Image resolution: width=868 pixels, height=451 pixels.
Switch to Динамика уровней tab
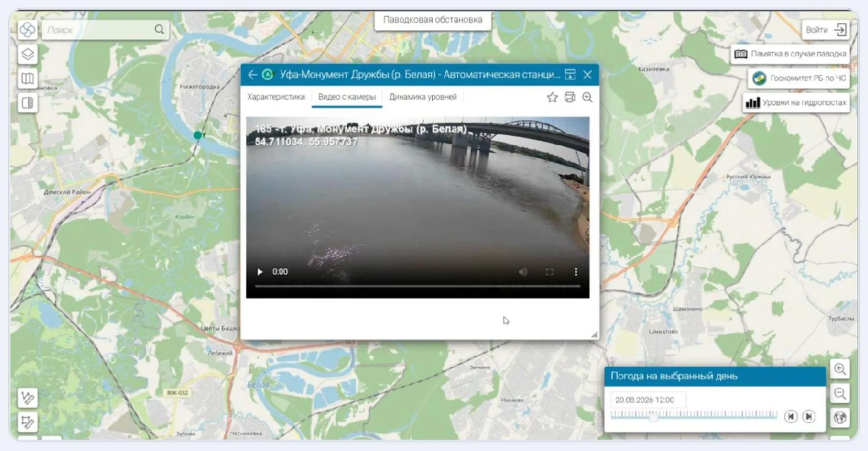[x=423, y=97]
